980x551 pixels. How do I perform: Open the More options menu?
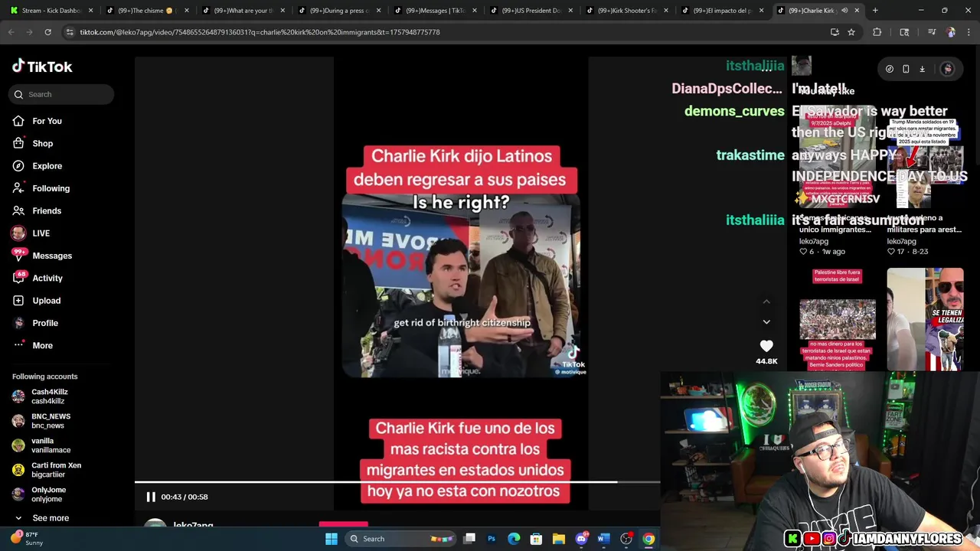pos(42,345)
